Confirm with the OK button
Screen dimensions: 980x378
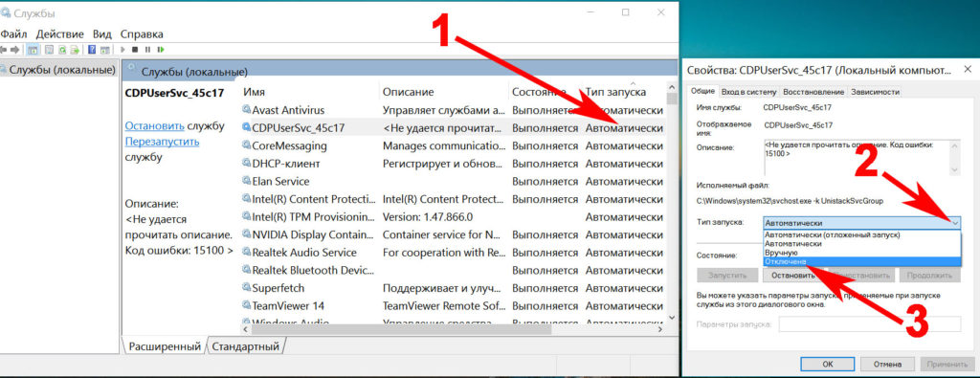point(828,364)
